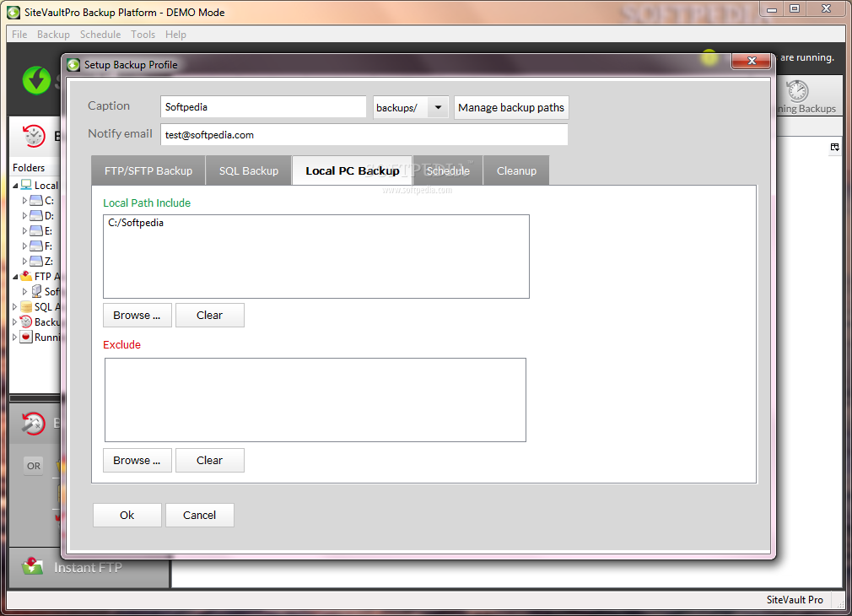Expand the Running tree node
852x616 pixels.
[x=14, y=337]
